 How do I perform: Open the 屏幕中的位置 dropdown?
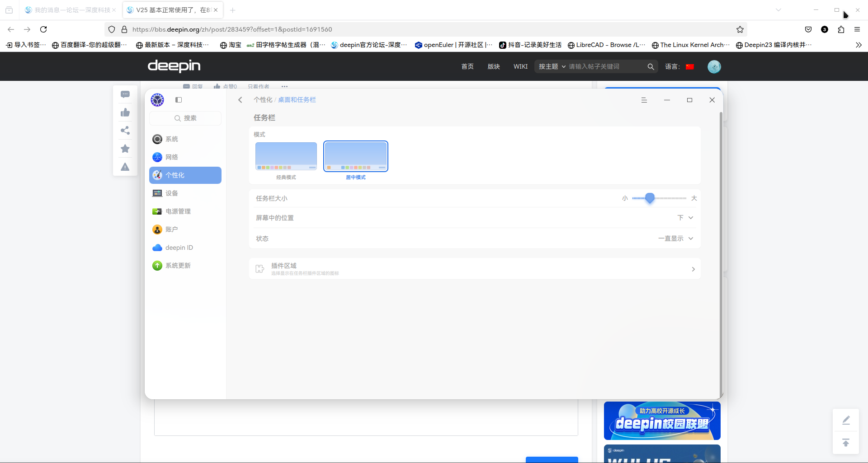coord(685,218)
